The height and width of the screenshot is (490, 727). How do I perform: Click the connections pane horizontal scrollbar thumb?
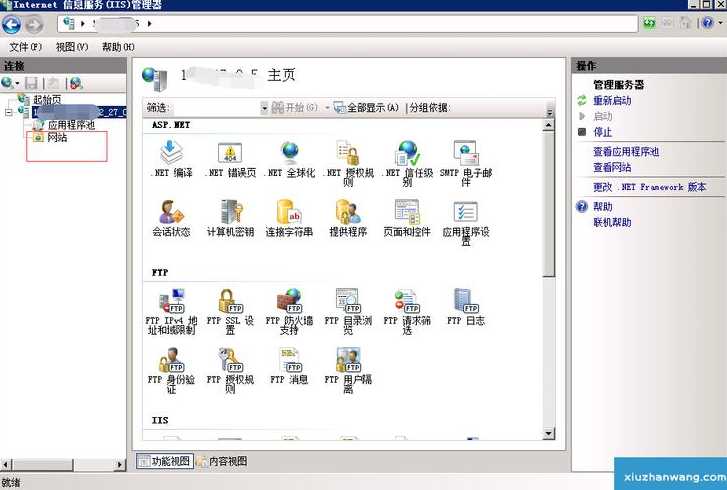[x=42, y=464]
